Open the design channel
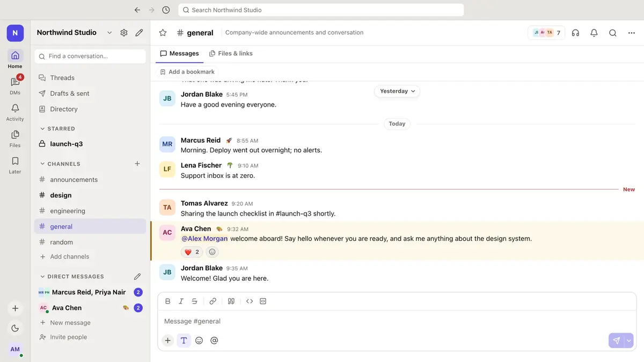 tap(90, 195)
